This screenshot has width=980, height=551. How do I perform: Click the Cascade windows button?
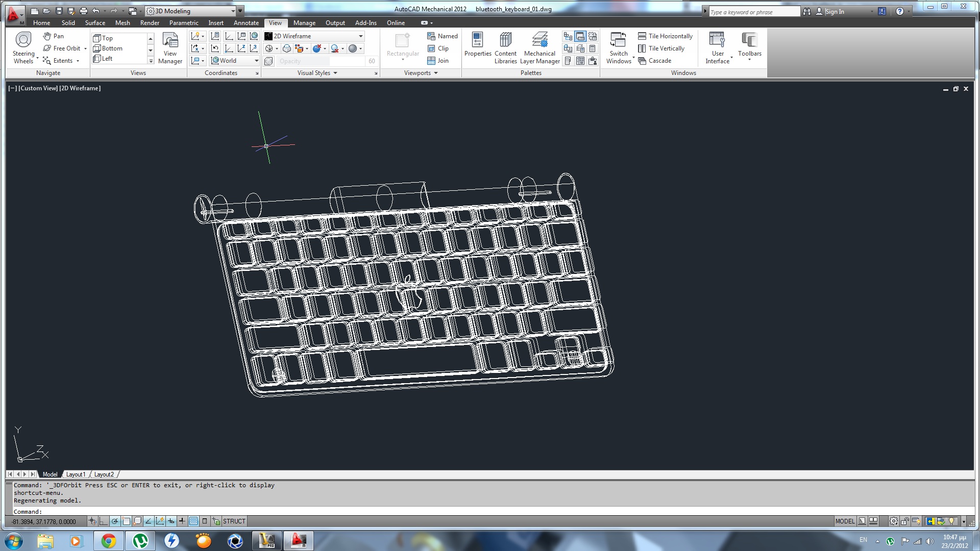tap(654, 61)
